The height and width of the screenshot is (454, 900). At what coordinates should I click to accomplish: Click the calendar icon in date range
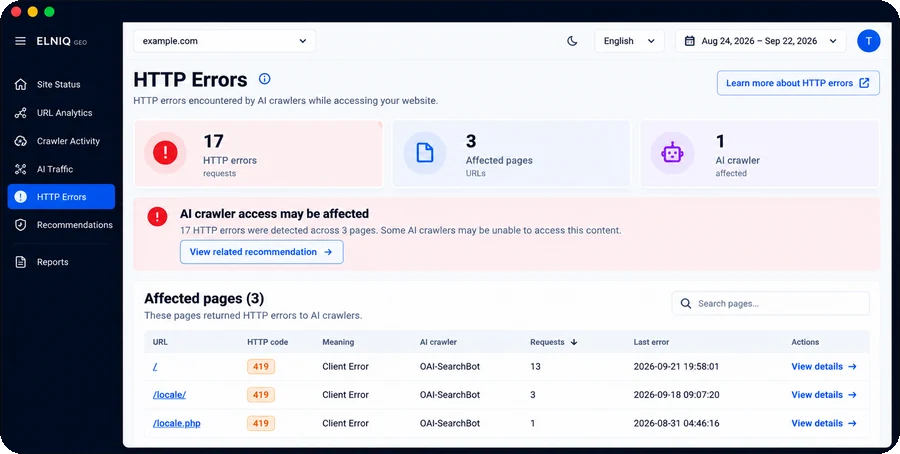tap(690, 41)
